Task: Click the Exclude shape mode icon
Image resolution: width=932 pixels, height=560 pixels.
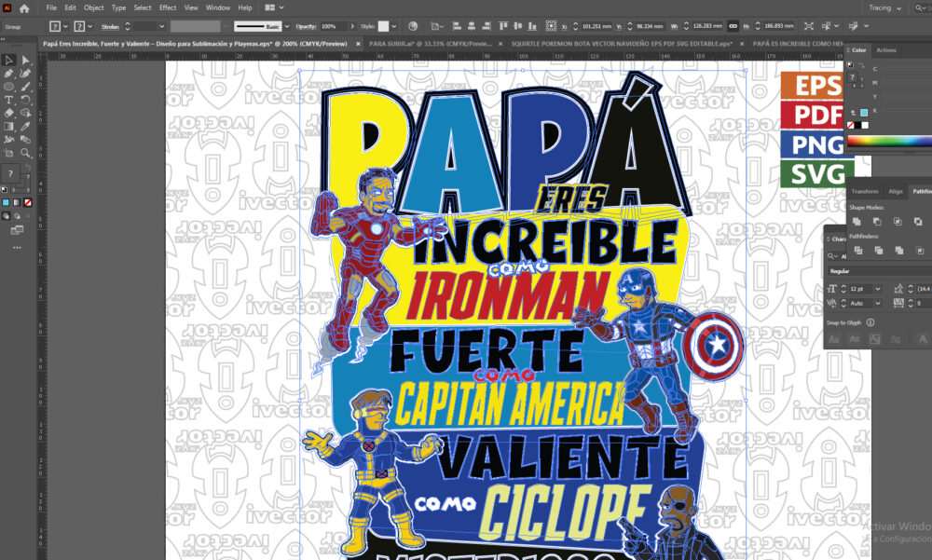Action: tap(918, 222)
